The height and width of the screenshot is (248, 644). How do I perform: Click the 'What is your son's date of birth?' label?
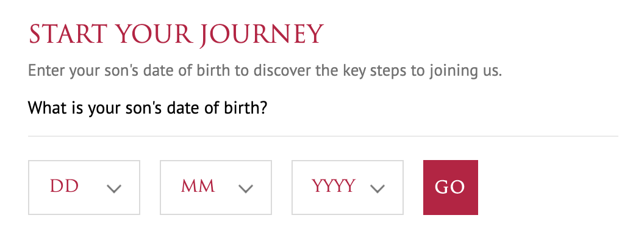click(149, 109)
